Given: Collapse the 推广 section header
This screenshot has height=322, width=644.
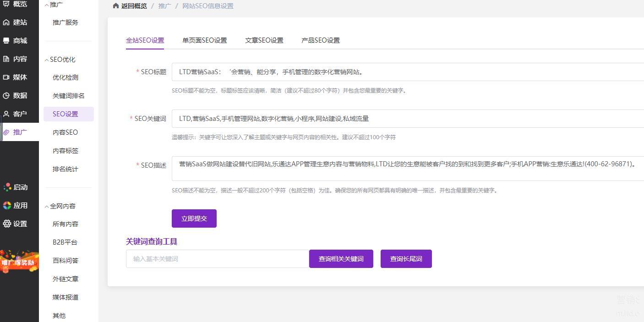Looking at the screenshot, I should click(x=47, y=5).
